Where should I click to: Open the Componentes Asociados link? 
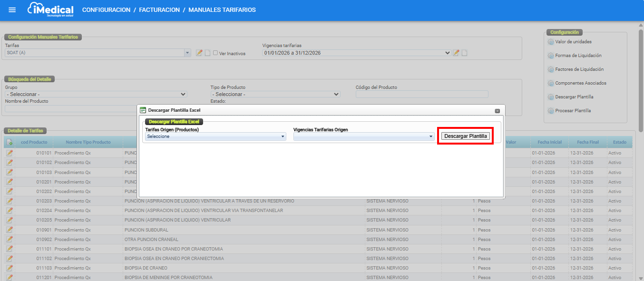580,83
